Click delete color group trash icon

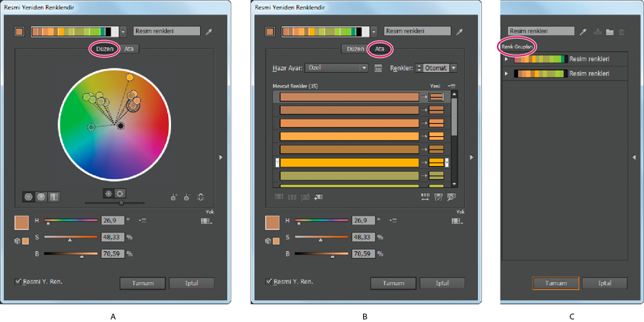pyautogui.click(x=622, y=31)
